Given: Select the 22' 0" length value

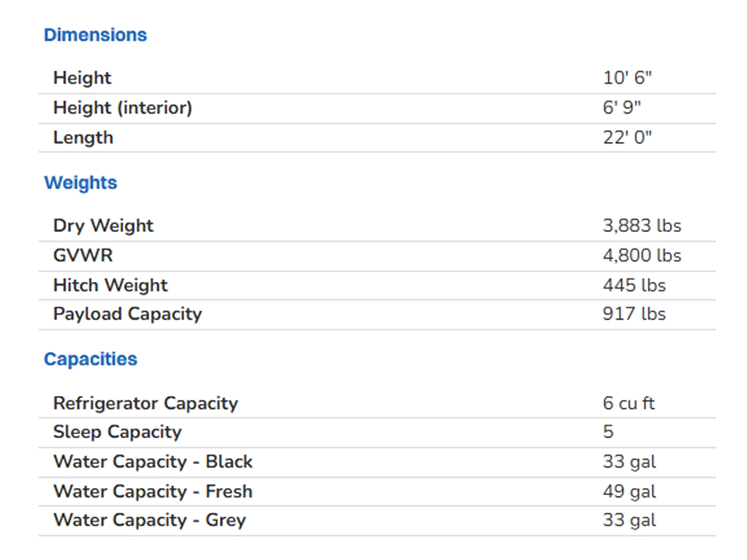Looking at the screenshot, I should point(627,138).
